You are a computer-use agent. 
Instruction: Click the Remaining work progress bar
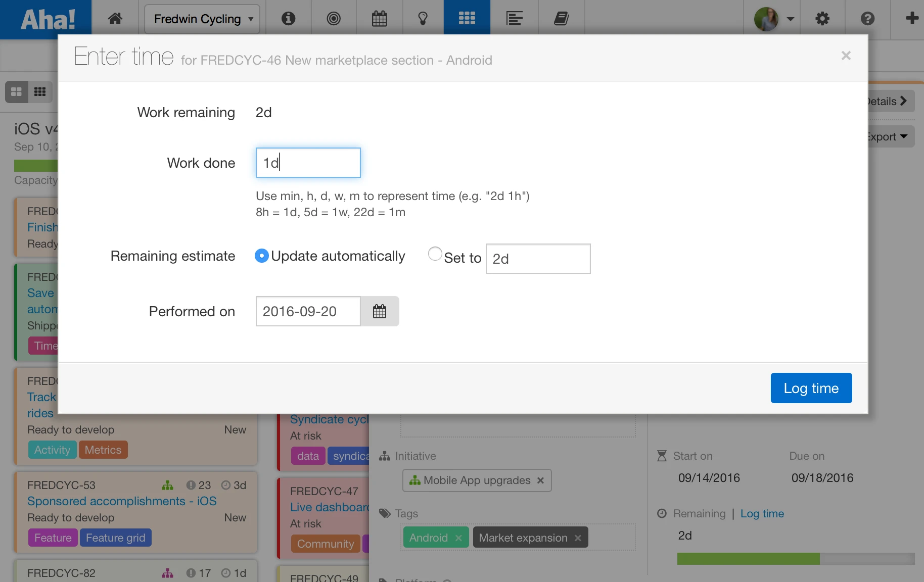(x=796, y=559)
